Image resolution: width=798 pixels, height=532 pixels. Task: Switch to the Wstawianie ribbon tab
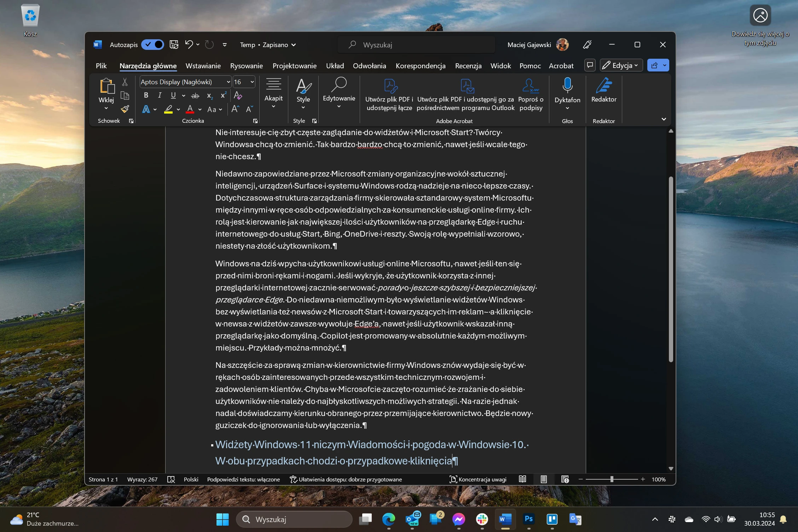203,66
